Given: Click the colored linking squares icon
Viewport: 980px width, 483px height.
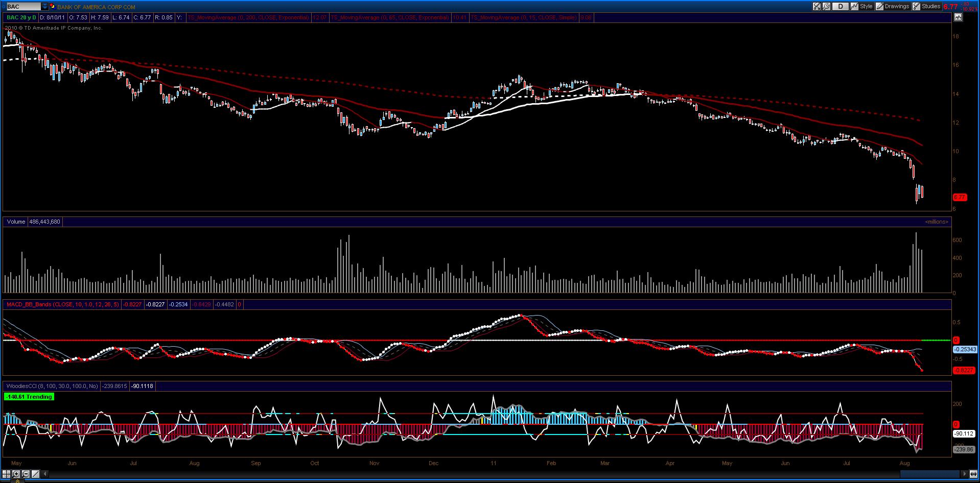Looking at the screenshot, I should point(53,6).
